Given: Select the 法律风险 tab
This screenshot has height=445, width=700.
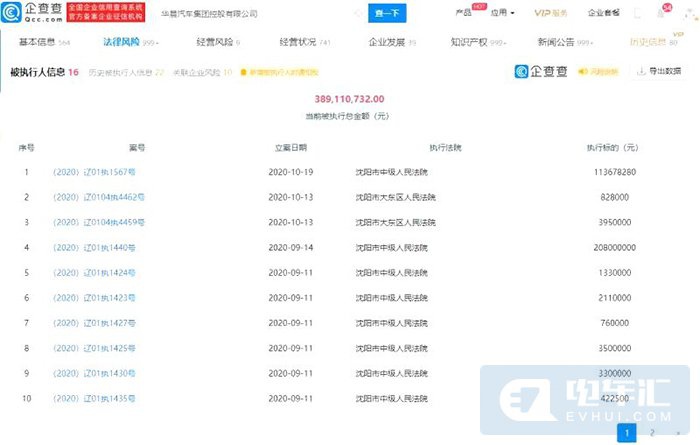Looking at the screenshot, I should (x=131, y=42).
